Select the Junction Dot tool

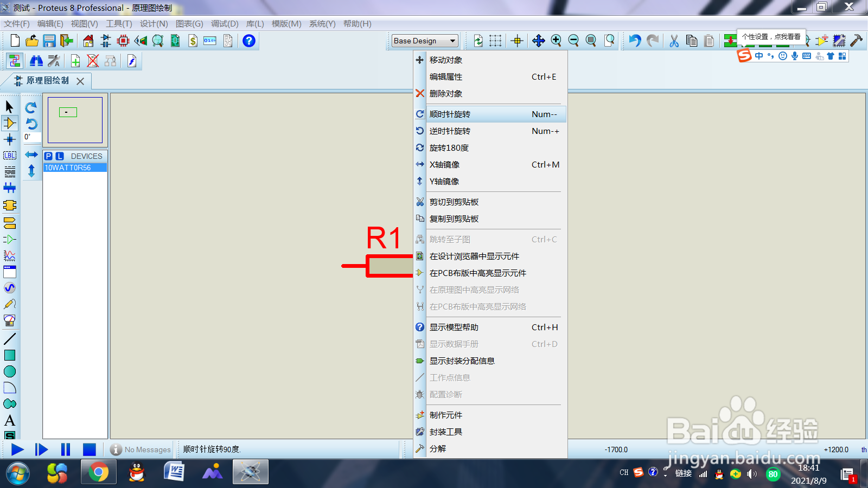9,139
